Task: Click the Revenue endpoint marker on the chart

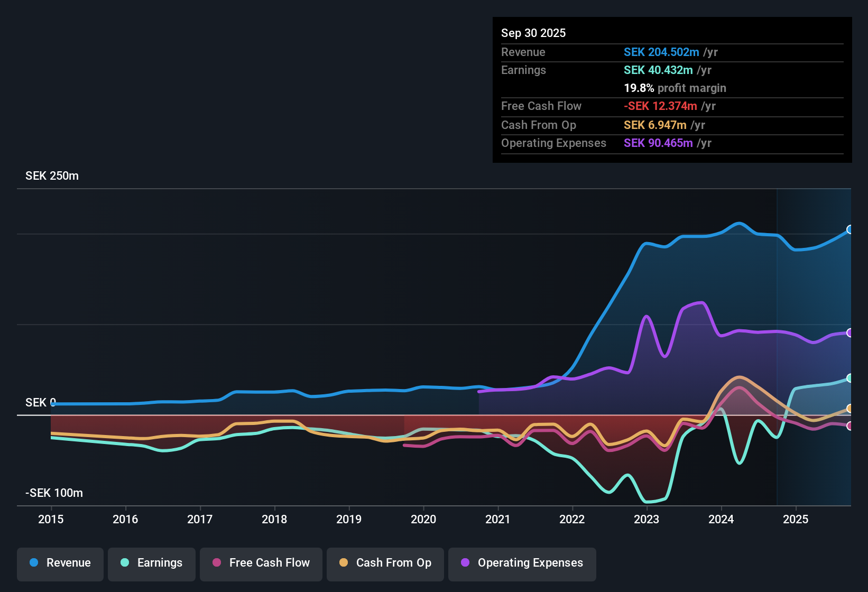Action: coord(849,230)
